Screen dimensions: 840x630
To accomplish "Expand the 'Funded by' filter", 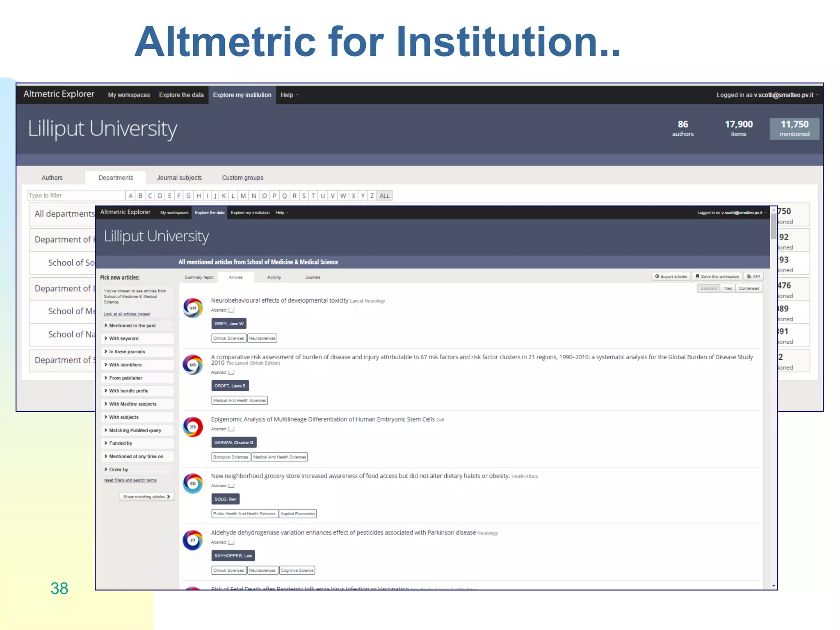I will pos(137,443).
